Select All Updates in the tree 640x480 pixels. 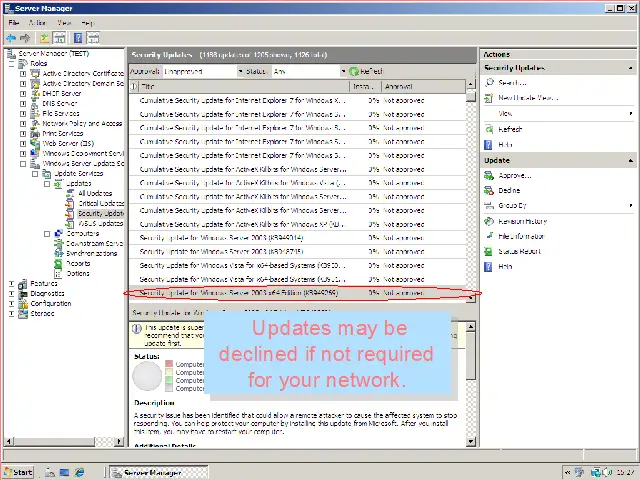(x=95, y=193)
